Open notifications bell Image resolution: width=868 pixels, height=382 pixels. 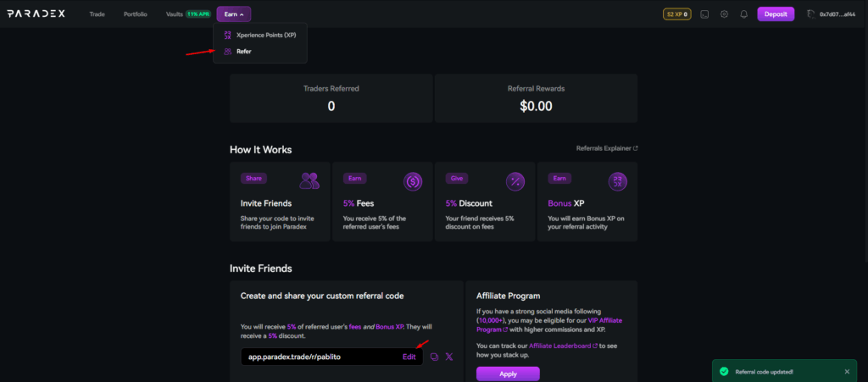click(x=744, y=14)
